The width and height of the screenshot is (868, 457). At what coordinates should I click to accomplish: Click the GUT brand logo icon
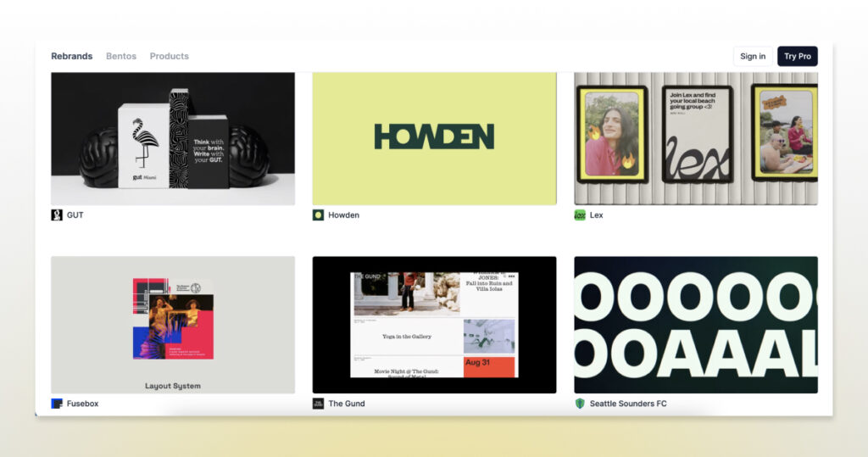57,215
